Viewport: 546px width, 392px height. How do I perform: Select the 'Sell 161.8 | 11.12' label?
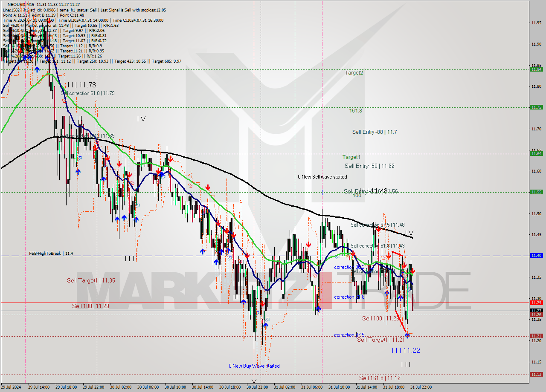click(x=380, y=378)
